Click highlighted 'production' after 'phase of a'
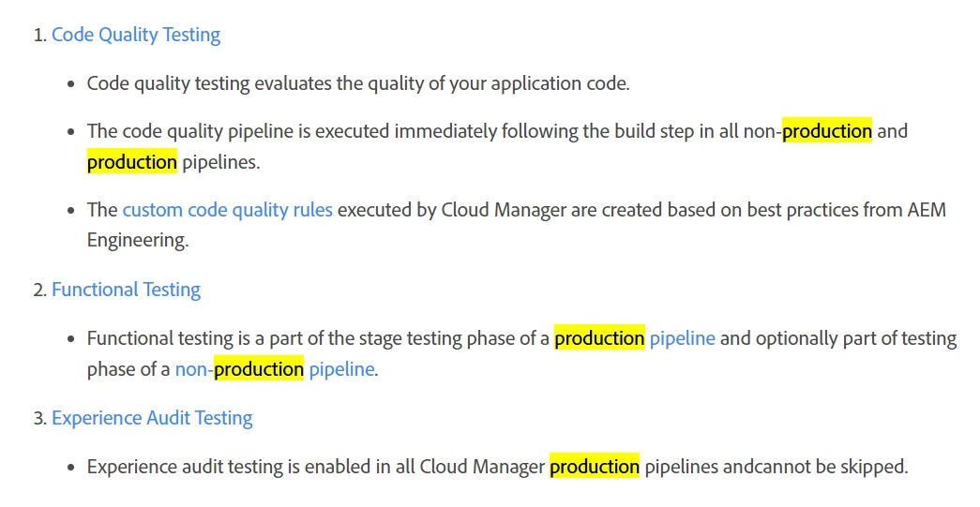 [599, 337]
